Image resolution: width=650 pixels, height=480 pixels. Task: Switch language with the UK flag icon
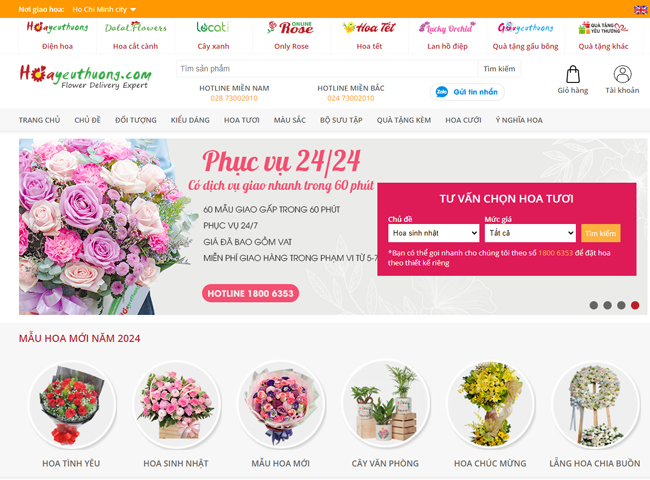coord(640,10)
